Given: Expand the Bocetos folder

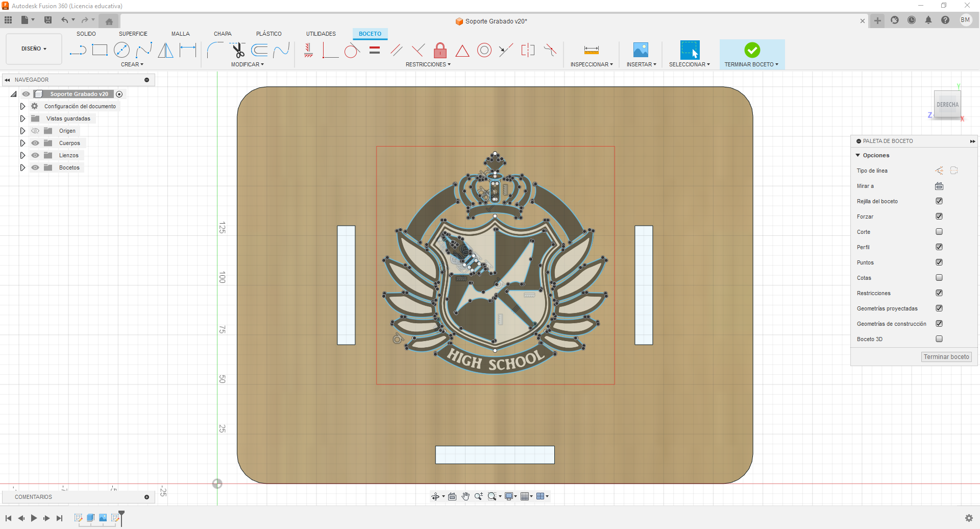Looking at the screenshot, I should pyautogui.click(x=22, y=167).
